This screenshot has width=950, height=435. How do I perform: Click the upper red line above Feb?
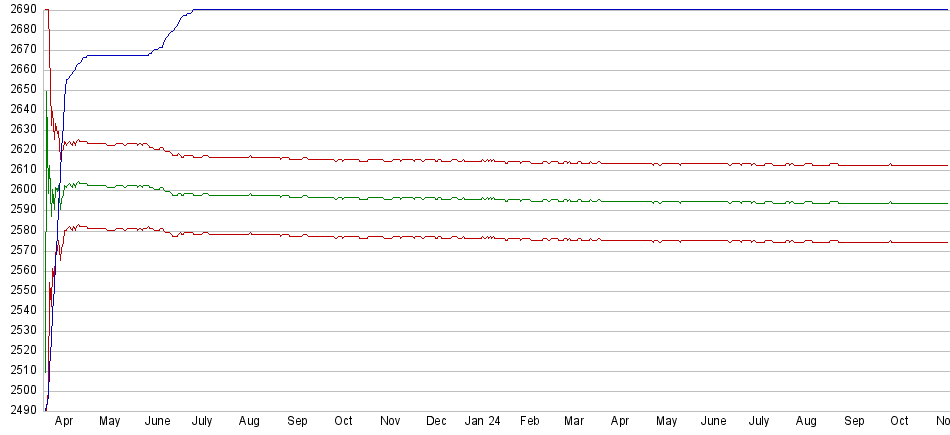pos(529,162)
